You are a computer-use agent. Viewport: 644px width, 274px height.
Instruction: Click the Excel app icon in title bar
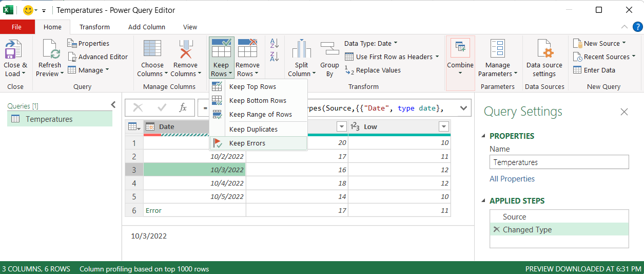(9, 10)
